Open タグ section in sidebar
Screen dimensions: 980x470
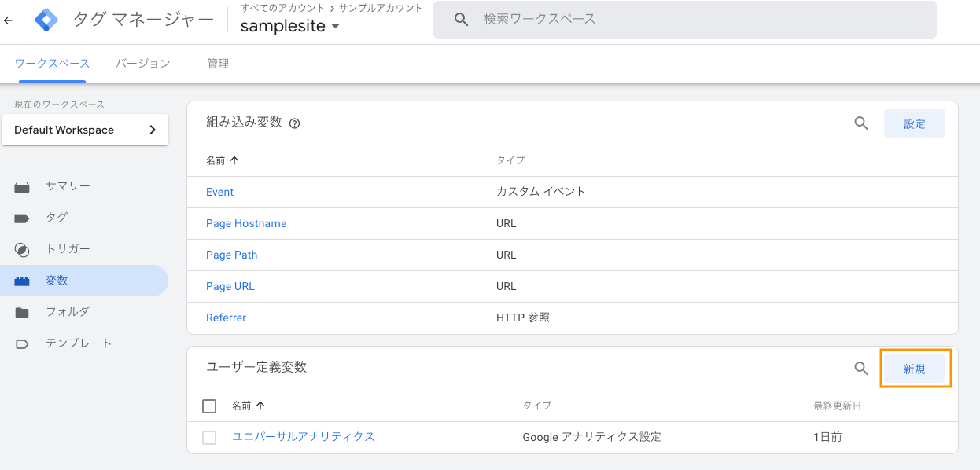pyautogui.click(x=57, y=218)
